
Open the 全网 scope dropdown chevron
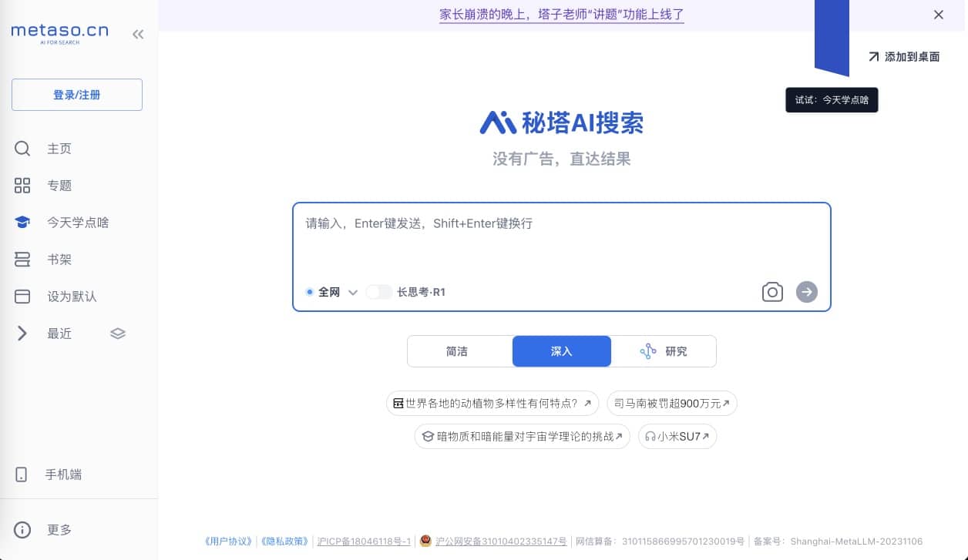point(353,293)
